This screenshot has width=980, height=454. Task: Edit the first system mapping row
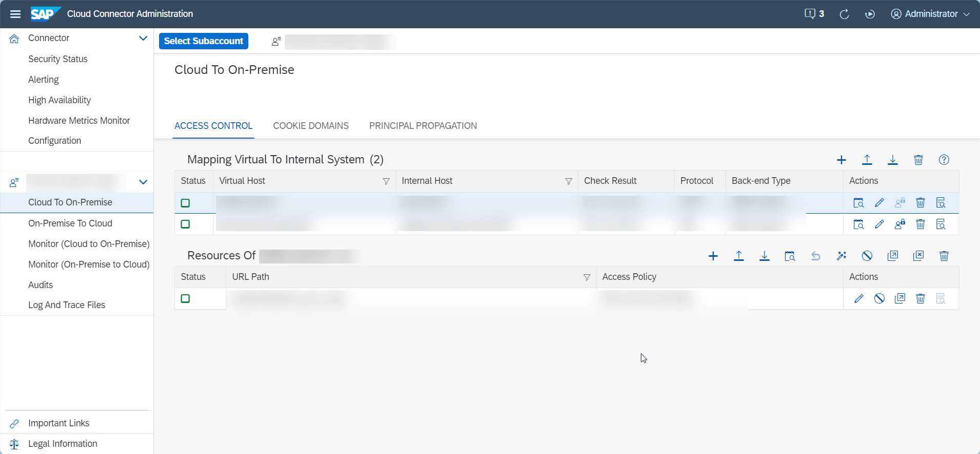(x=879, y=203)
